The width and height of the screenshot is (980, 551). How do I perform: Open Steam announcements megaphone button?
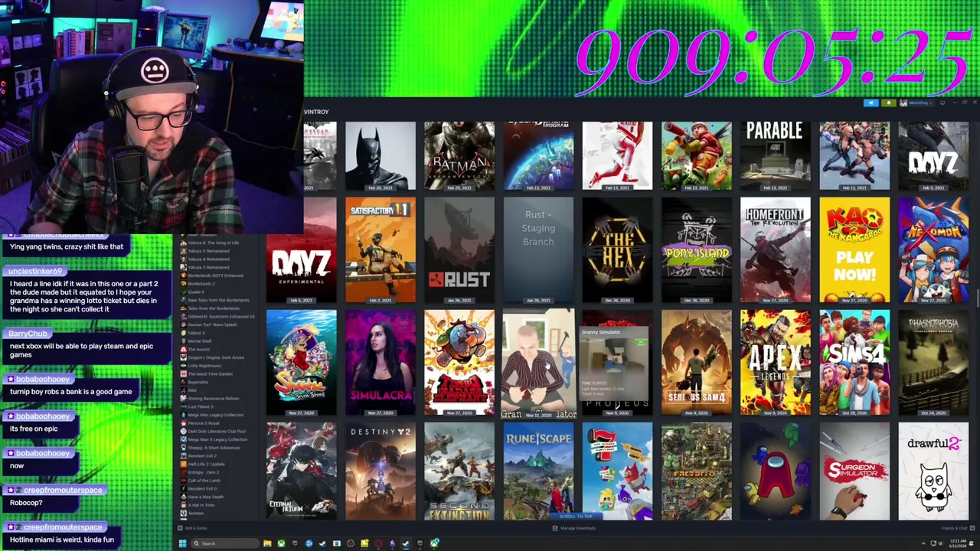tap(871, 103)
